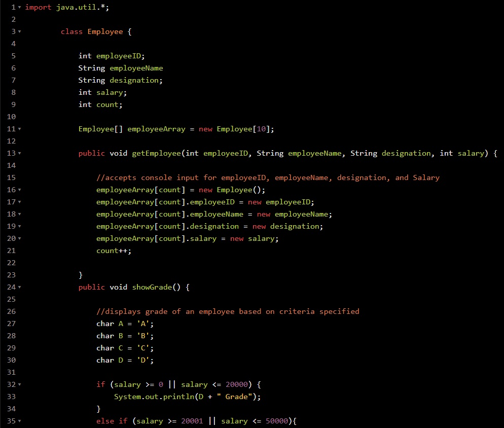Screen dimensions: 504x428
Task: Click the '//displays grade' comment
Action: click(228, 311)
